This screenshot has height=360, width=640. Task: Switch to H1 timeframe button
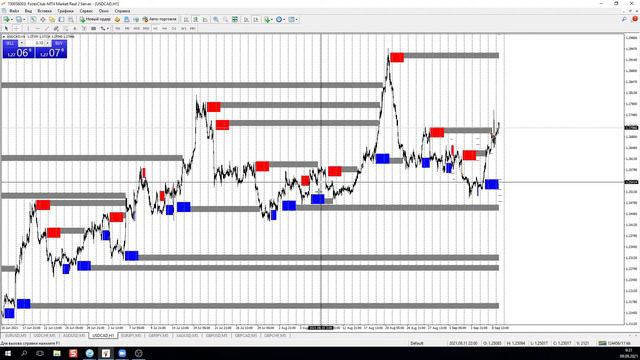[x=155, y=29]
